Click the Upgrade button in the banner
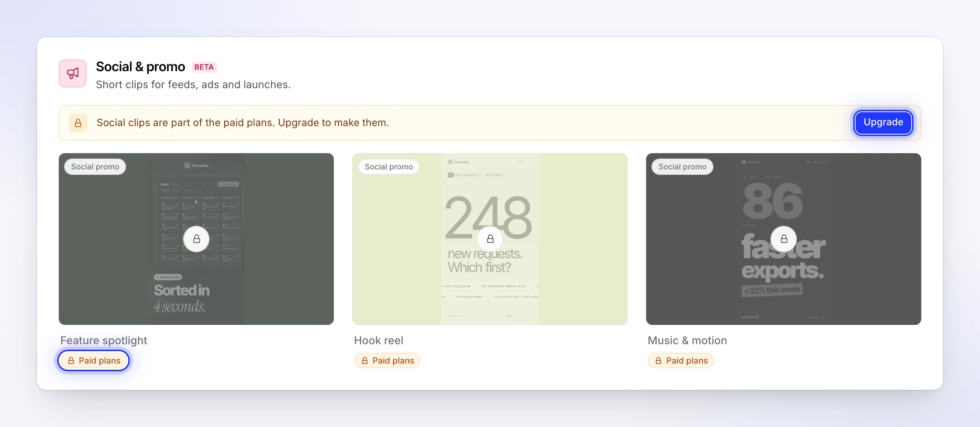The height and width of the screenshot is (427, 980). [883, 123]
